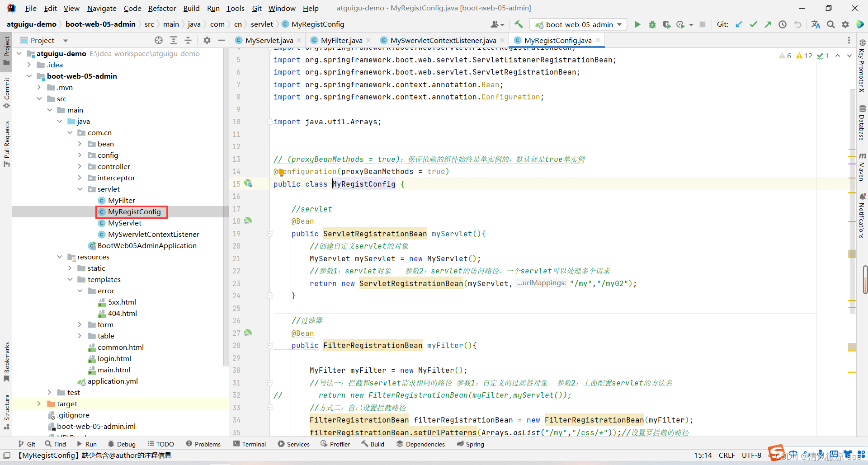Open the user account icon dropdown

497,24
